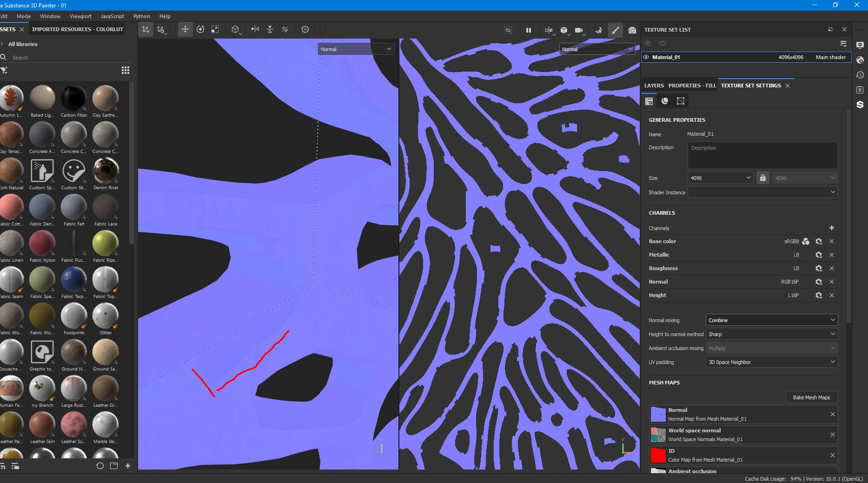868x483 pixels.
Task: Open Base color channel settings gear
Action: click(x=819, y=241)
